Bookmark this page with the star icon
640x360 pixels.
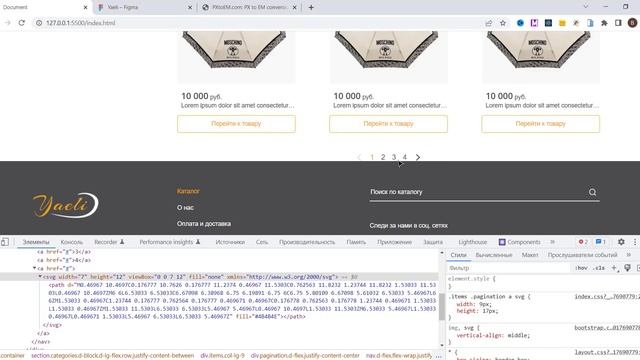tap(503, 23)
